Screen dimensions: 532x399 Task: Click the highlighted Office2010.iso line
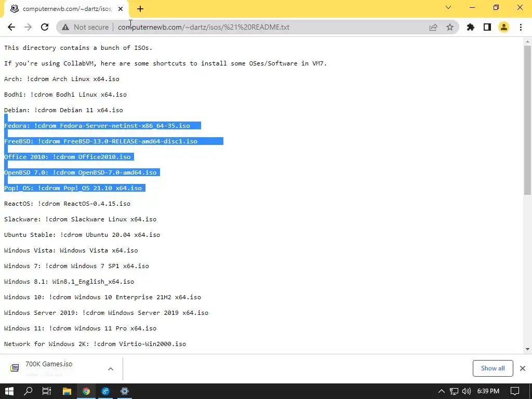tap(67, 157)
